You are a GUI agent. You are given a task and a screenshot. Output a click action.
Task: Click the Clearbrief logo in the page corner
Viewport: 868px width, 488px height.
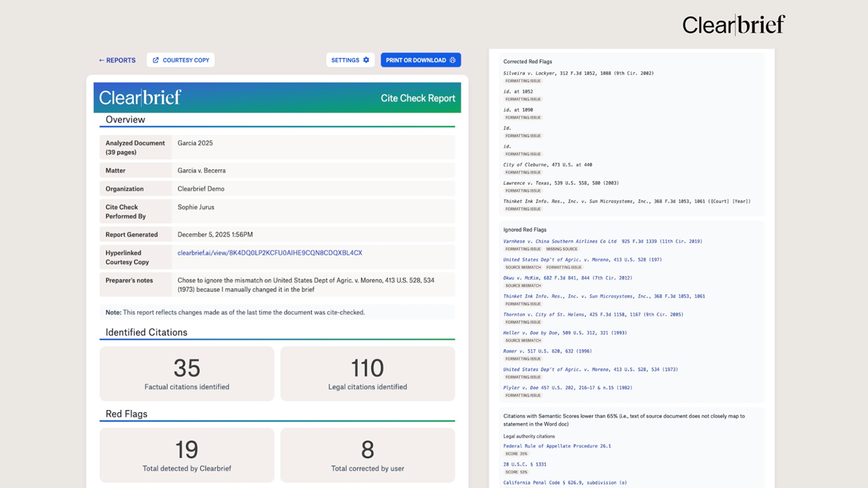tap(734, 25)
